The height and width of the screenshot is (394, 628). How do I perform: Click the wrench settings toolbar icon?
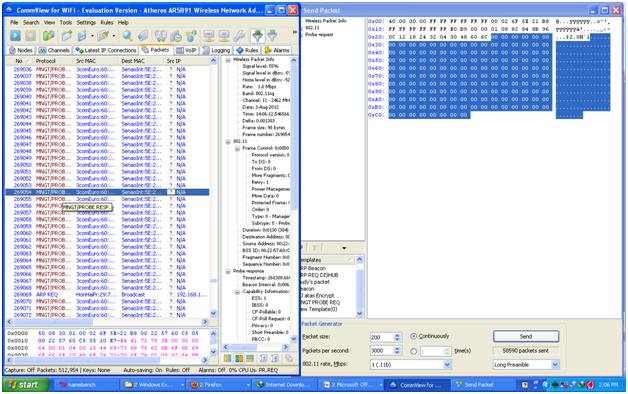point(240,36)
